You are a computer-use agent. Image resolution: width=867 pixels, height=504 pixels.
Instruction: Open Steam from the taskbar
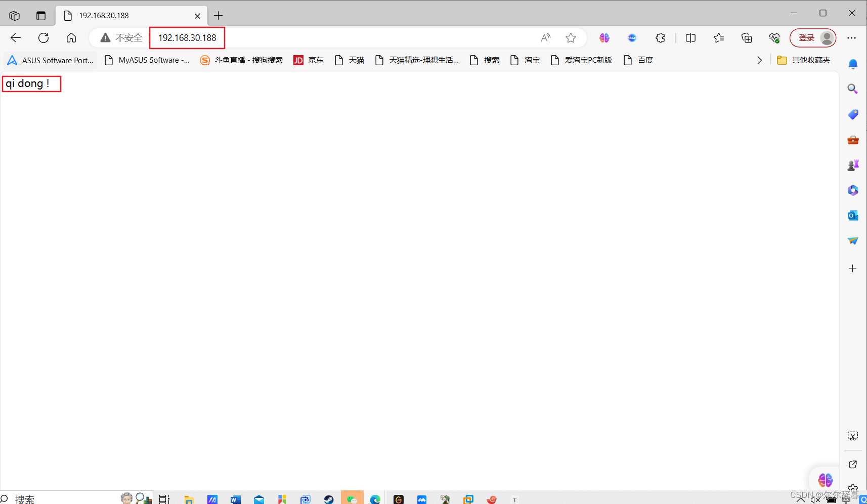point(329,499)
